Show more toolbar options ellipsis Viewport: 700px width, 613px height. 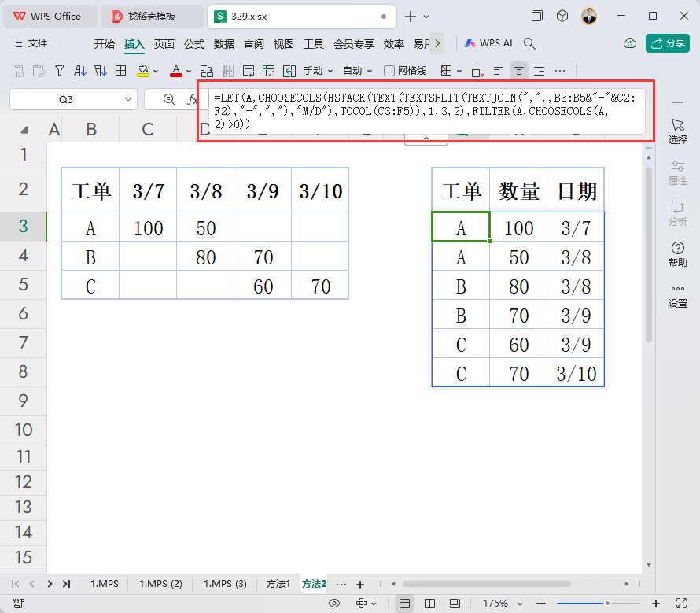(x=560, y=71)
